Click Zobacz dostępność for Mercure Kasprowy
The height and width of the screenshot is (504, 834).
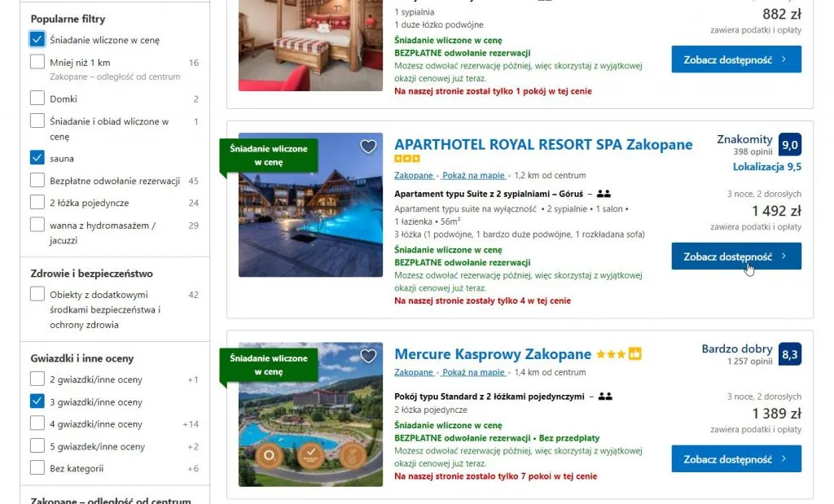click(x=735, y=458)
